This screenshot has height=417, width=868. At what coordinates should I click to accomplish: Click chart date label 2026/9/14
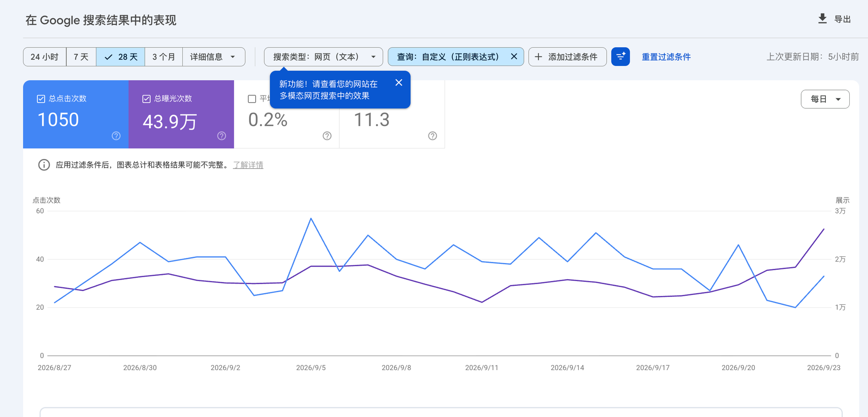coord(567,368)
